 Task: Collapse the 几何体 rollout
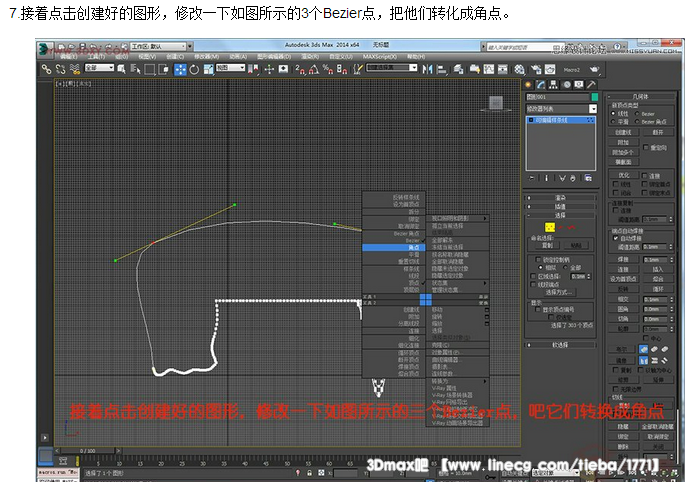[641, 96]
